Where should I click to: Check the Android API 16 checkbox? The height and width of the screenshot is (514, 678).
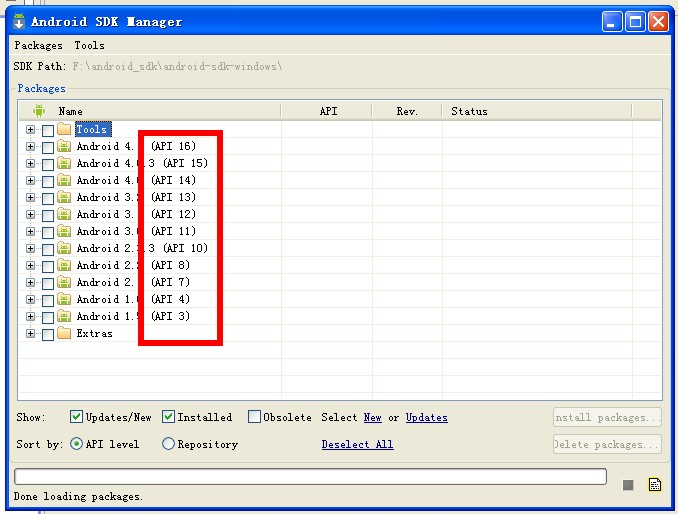coord(48,147)
